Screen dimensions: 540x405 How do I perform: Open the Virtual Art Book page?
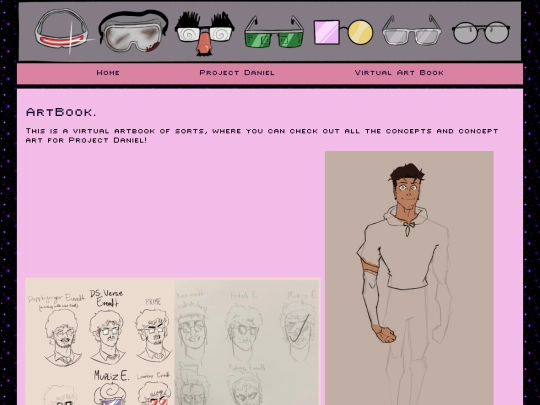point(399,73)
